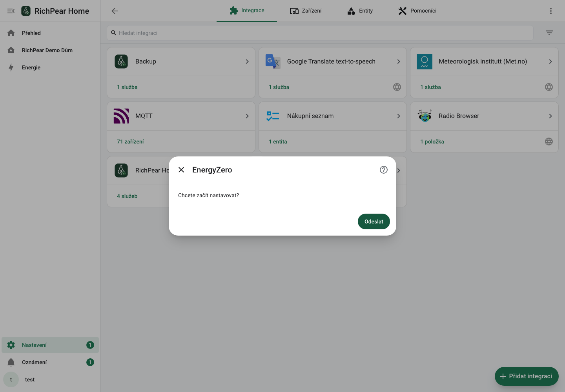Open the three-dot overflow menu
The height and width of the screenshot is (392, 565).
(551, 11)
